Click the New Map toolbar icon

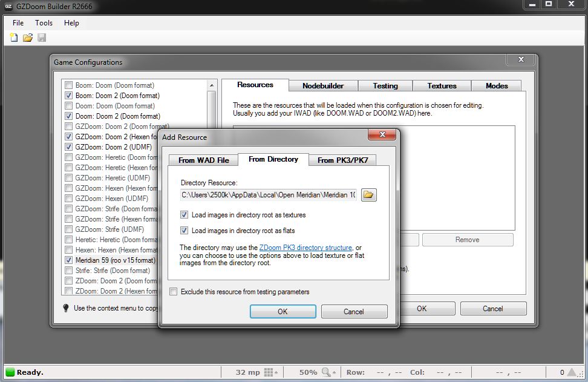point(14,38)
